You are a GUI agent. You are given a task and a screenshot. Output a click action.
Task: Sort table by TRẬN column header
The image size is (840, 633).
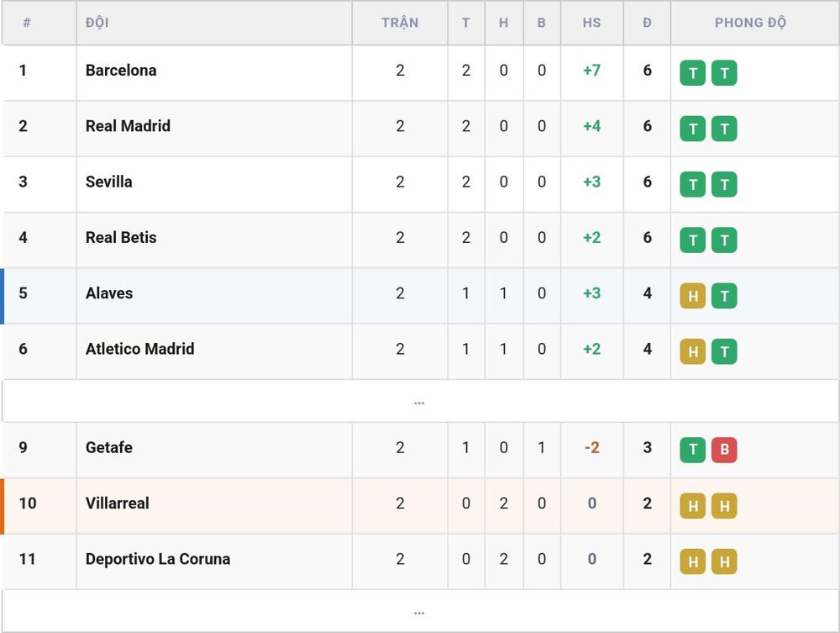click(400, 23)
